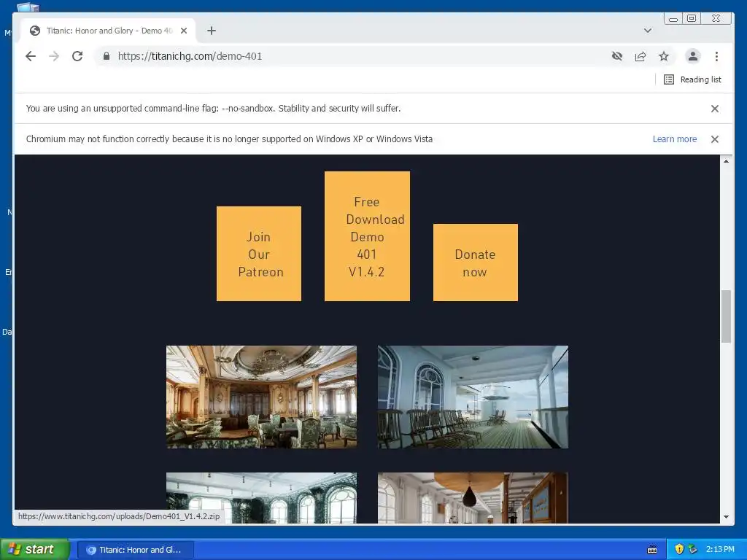Viewport: 747px width, 560px height.
Task: Dismiss the Windows XP unsupported warning bar
Action: [x=715, y=139]
